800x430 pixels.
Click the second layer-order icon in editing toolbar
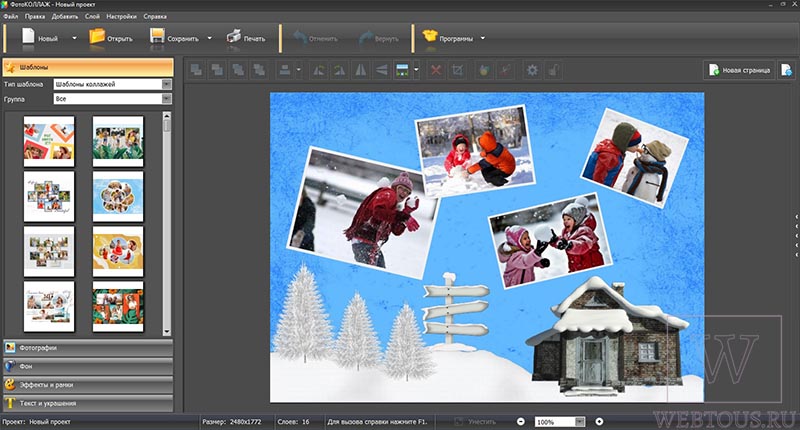point(217,70)
